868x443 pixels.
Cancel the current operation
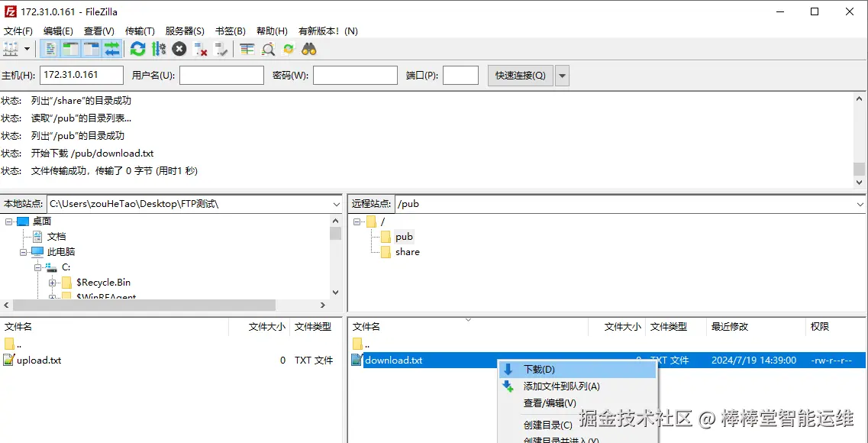[x=179, y=50]
